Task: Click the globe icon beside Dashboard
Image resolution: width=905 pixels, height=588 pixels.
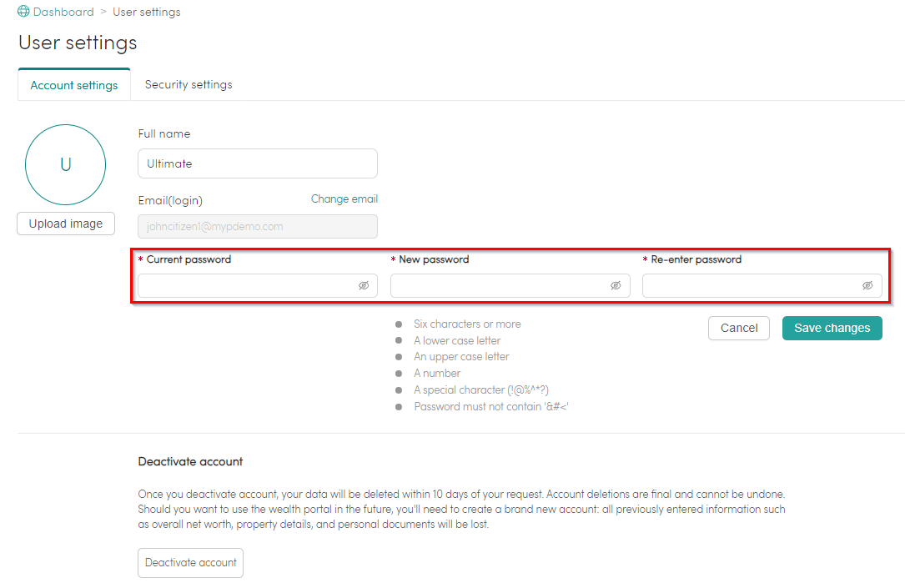Action: [23, 11]
